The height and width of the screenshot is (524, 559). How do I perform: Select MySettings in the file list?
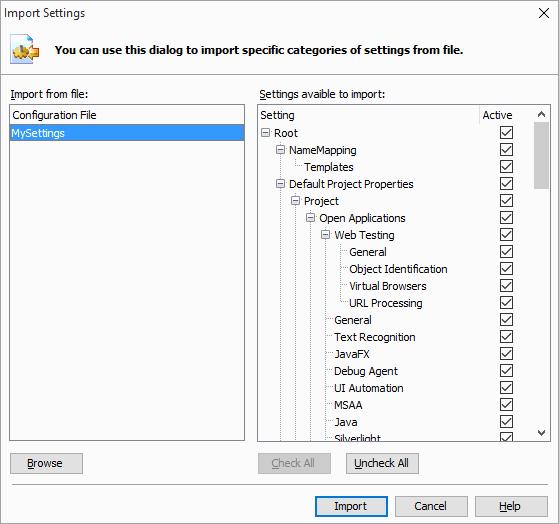pos(127,133)
